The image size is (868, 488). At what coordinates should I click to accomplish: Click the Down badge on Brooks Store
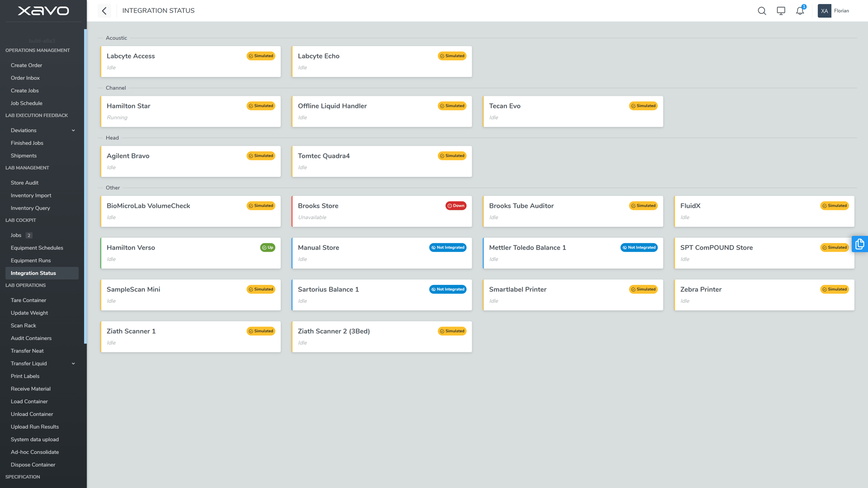click(x=456, y=206)
